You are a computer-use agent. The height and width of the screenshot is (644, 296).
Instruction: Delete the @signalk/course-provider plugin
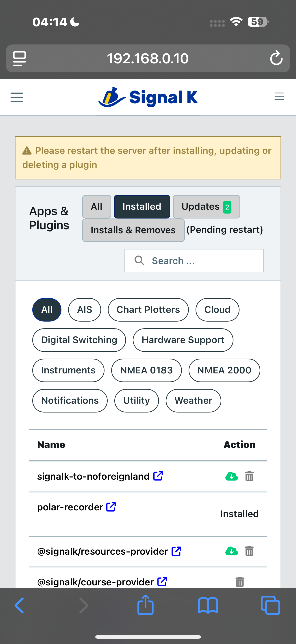point(239,582)
